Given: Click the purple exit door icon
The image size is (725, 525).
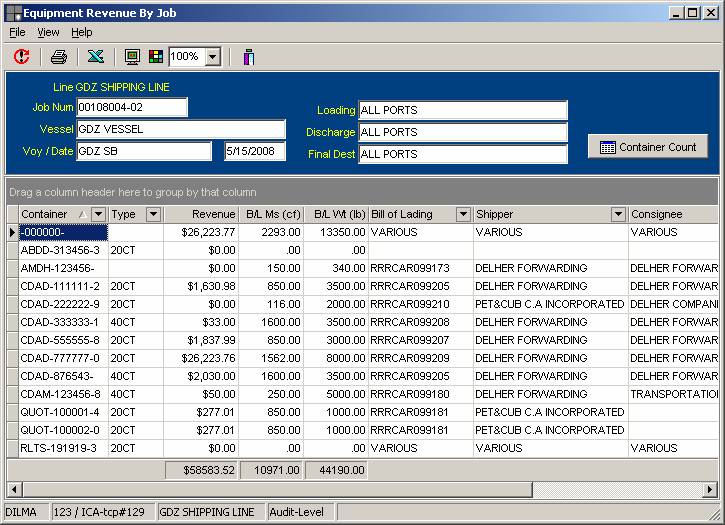Looking at the screenshot, I should click(248, 57).
